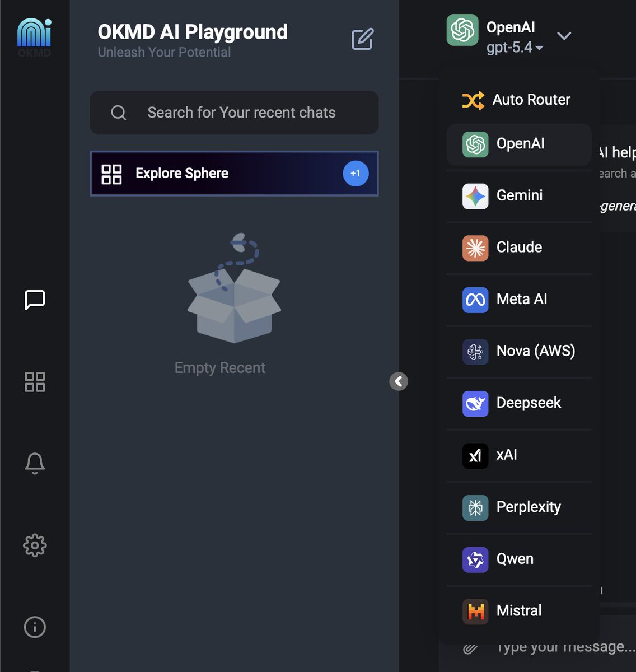Click the OpenAI icon in the provider list
This screenshot has height=672, width=636.
tap(475, 144)
